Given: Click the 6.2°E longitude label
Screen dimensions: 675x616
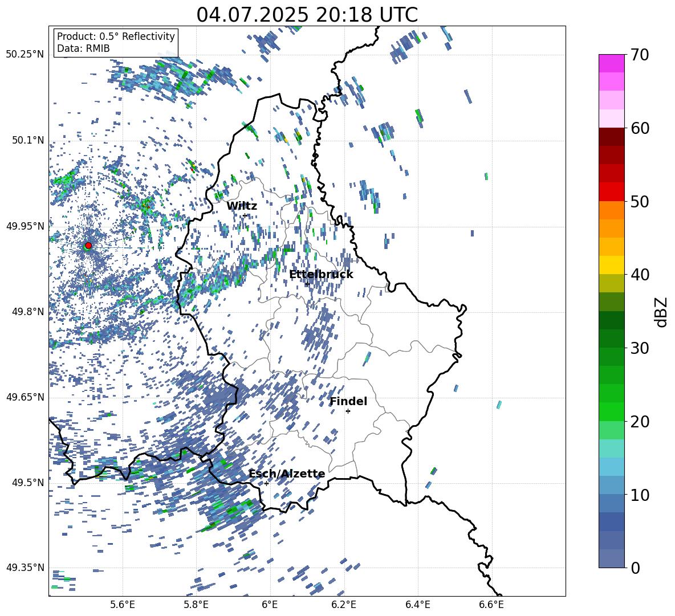Looking at the screenshot, I should point(344,605).
